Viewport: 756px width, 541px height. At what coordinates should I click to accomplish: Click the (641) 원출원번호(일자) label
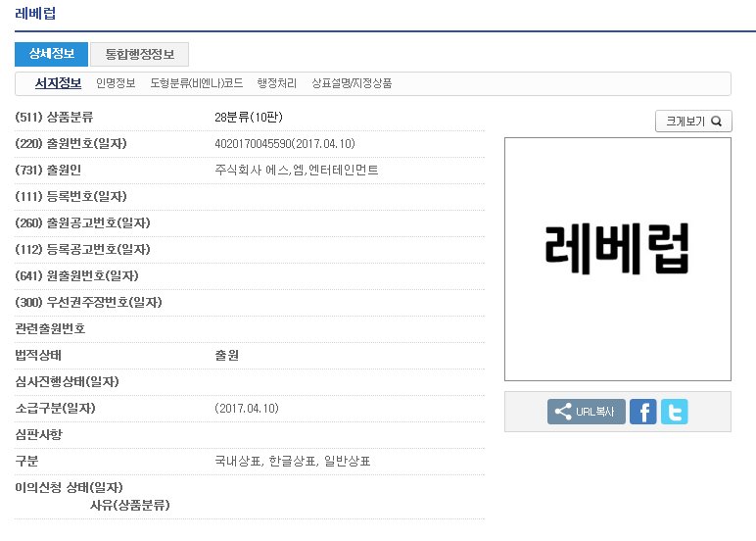pos(76,276)
